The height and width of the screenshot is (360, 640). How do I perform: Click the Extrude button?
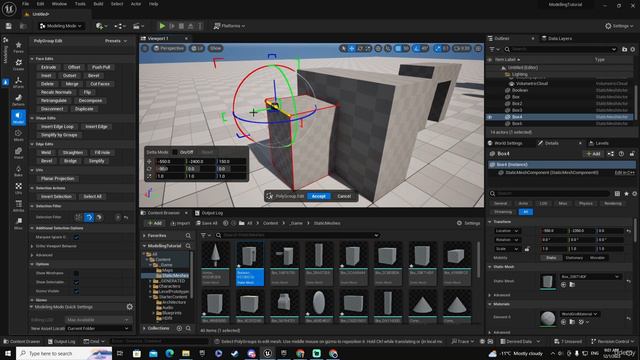point(49,67)
